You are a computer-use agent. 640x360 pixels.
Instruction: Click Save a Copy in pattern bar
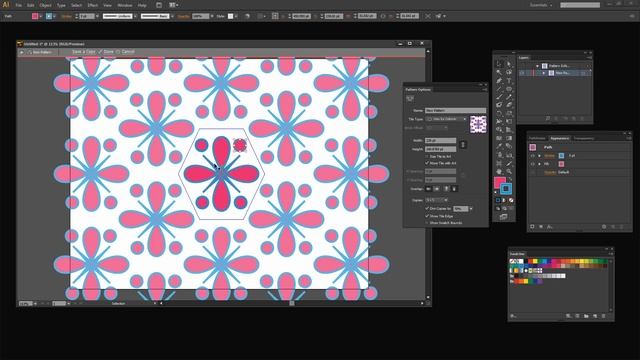pos(83,52)
